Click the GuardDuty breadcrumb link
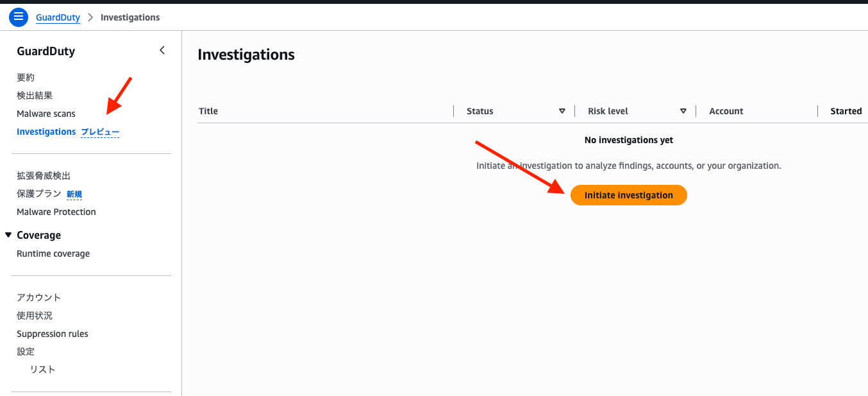The width and height of the screenshot is (868, 396). (58, 17)
